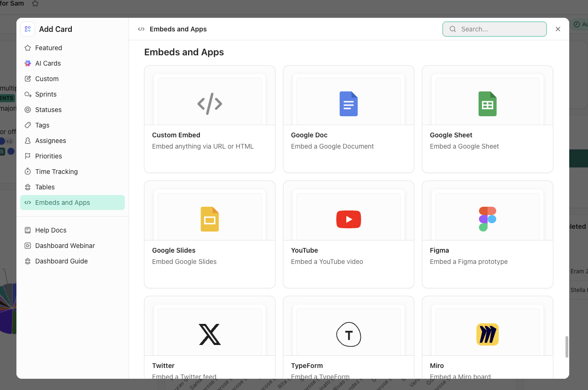The width and height of the screenshot is (588, 390).
Task: Click the Tags label icon
Action: click(28, 125)
